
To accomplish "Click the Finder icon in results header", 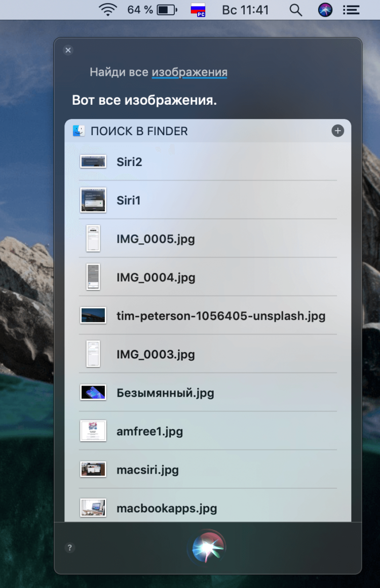I will tap(79, 131).
